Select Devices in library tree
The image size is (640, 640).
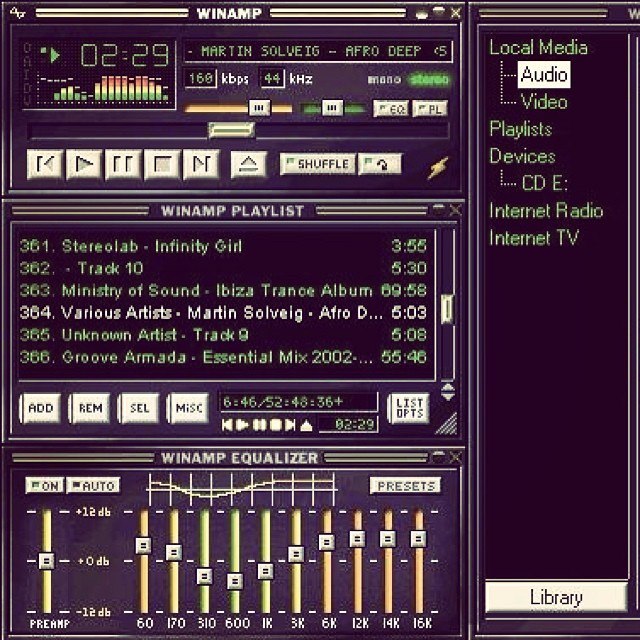click(x=522, y=156)
